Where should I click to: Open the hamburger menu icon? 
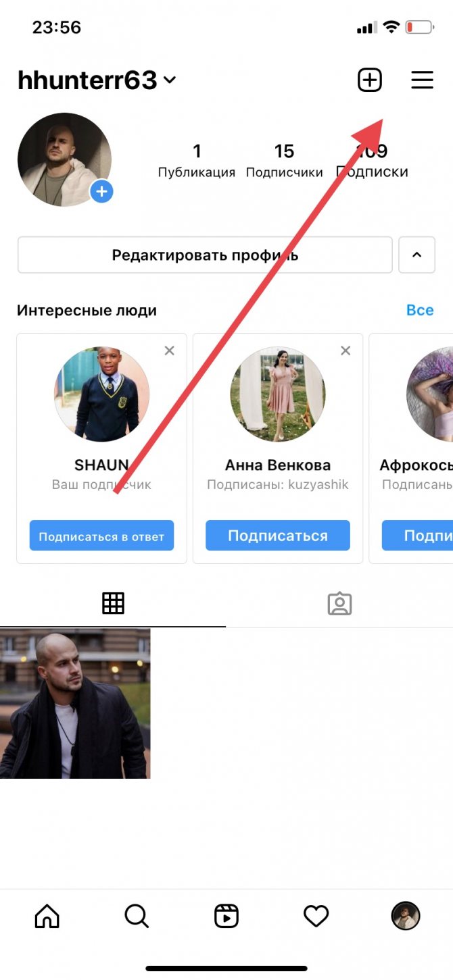(422, 80)
